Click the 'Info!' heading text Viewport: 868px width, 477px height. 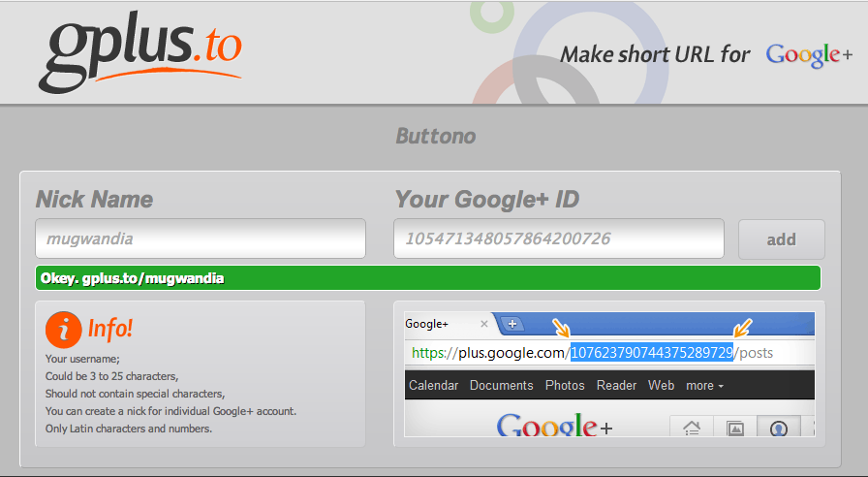[110, 329]
